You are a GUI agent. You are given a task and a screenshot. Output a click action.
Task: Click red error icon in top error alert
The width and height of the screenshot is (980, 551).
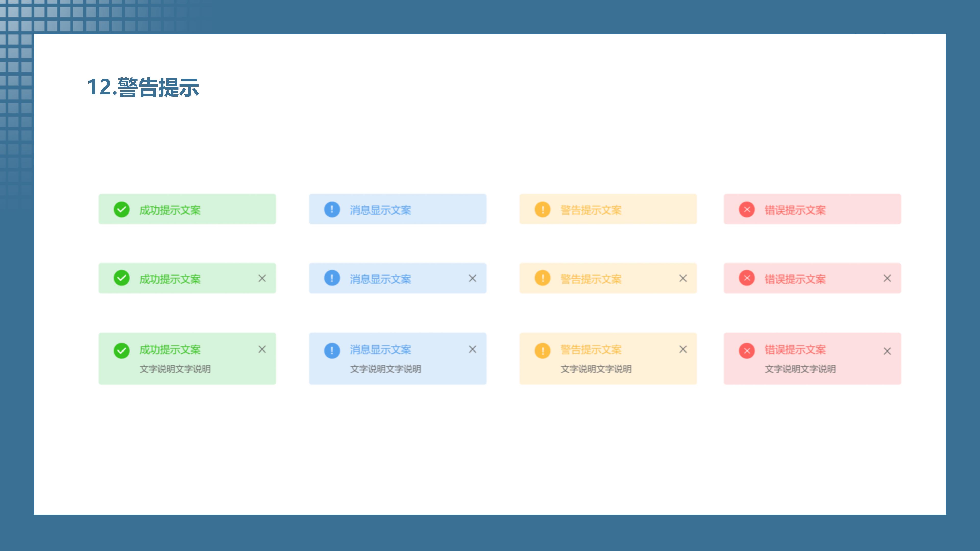click(x=747, y=209)
